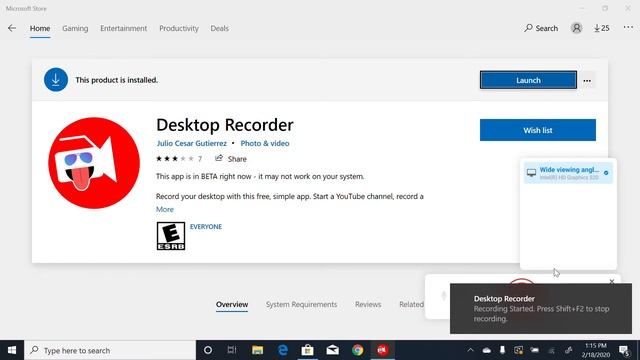Open downloads and updates (25)
Viewport: 640px width, 360px height.
(602, 28)
